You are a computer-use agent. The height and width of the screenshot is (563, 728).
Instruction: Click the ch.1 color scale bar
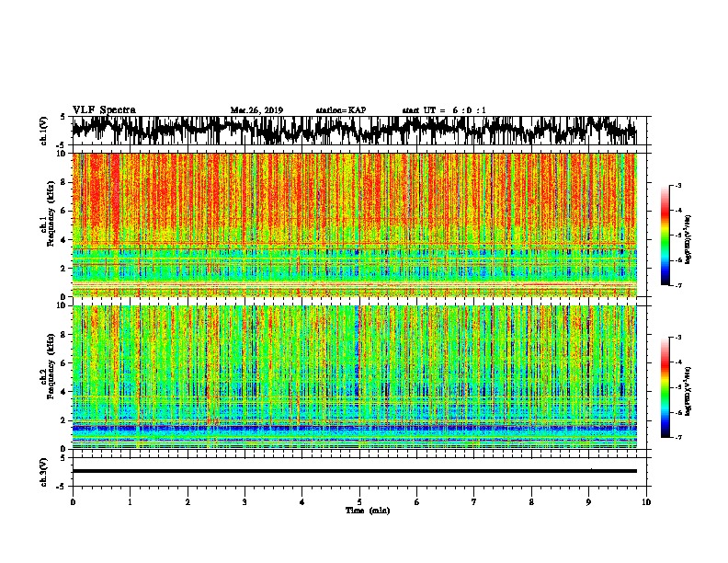pos(665,236)
